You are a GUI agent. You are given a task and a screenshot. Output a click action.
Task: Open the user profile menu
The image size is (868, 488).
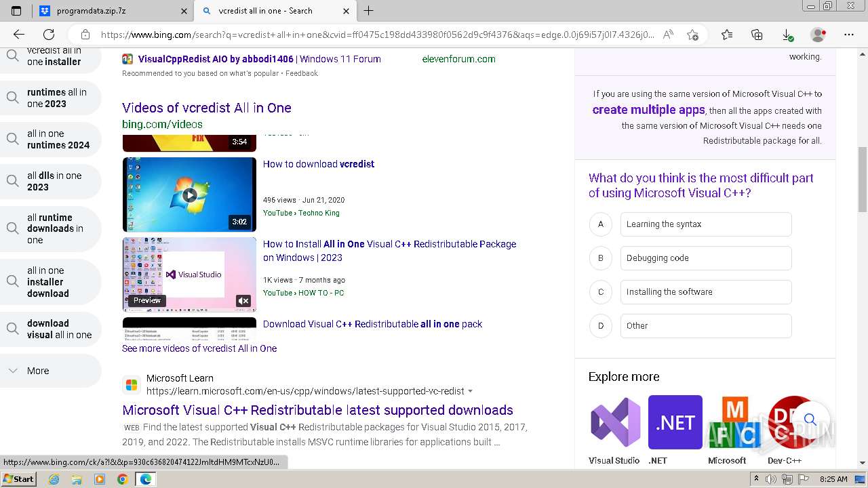(x=818, y=35)
